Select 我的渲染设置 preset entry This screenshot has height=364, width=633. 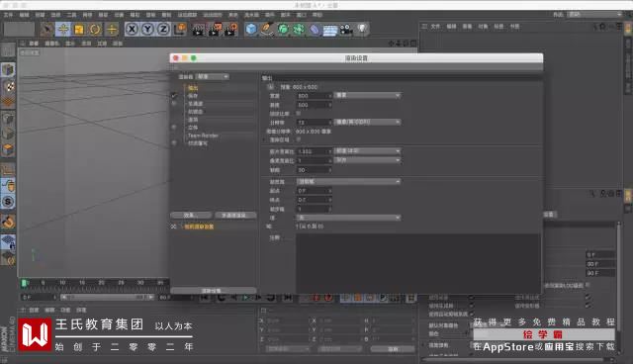[x=199, y=227]
